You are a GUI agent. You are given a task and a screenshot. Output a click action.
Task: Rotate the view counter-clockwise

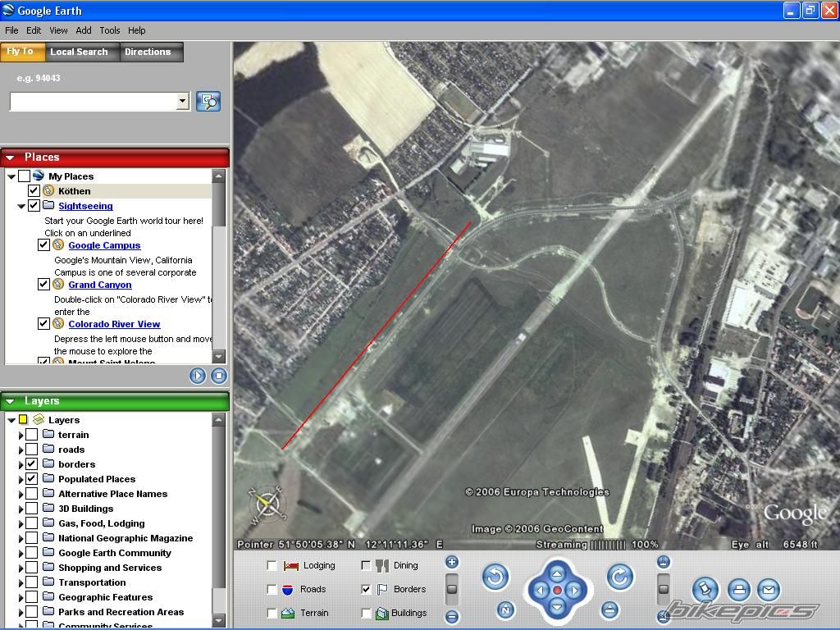click(495, 577)
